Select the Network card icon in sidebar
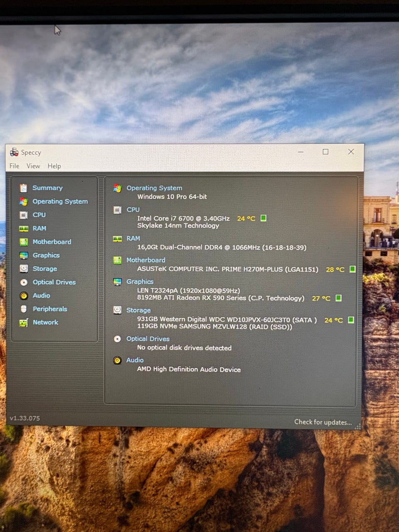 tap(24, 323)
